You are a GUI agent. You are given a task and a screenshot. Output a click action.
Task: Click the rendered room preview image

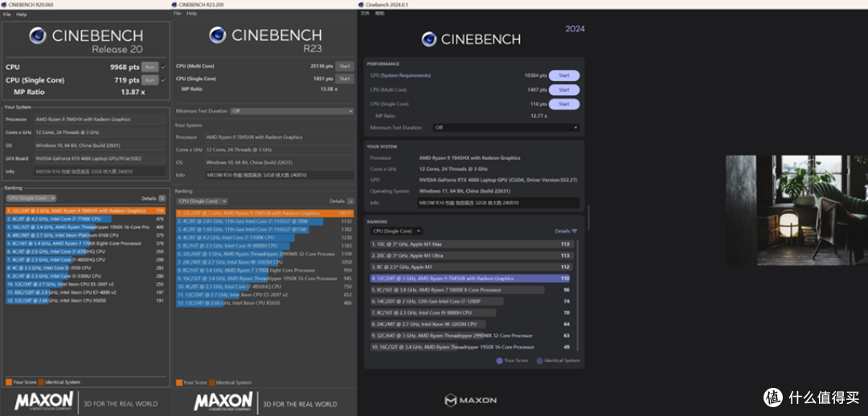click(796, 210)
